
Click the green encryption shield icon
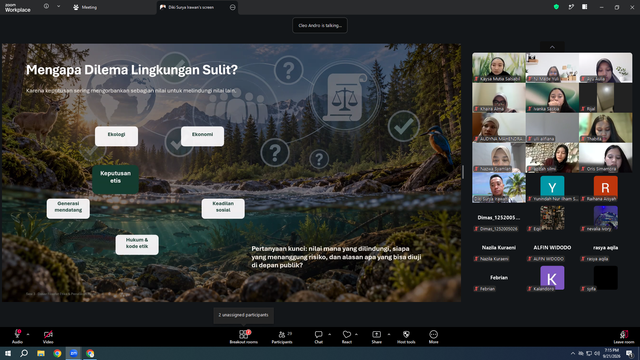click(x=556, y=7)
